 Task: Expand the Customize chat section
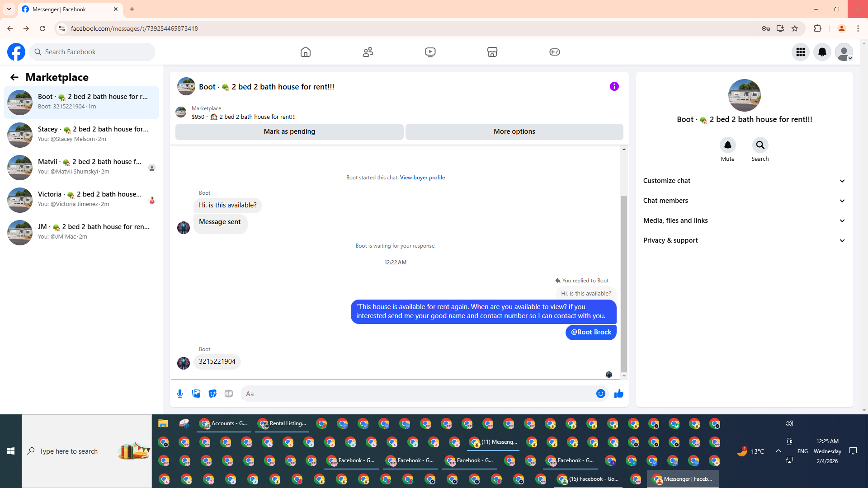point(744,181)
